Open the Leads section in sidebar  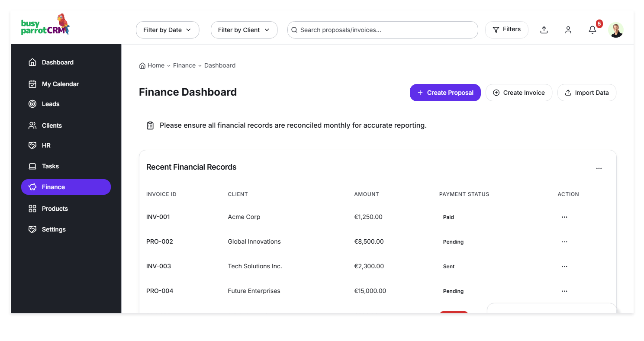coord(51,104)
